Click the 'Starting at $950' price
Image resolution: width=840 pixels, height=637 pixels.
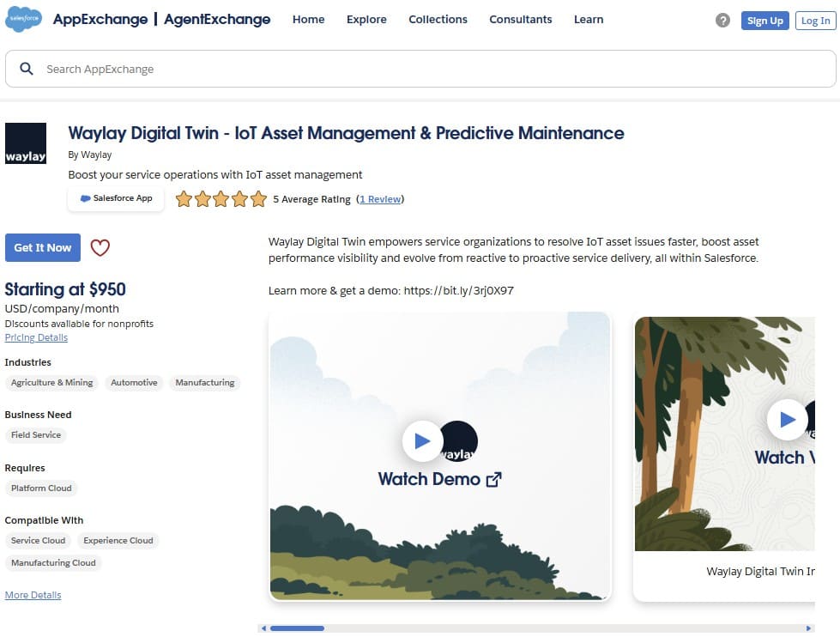tap(65, 289)
